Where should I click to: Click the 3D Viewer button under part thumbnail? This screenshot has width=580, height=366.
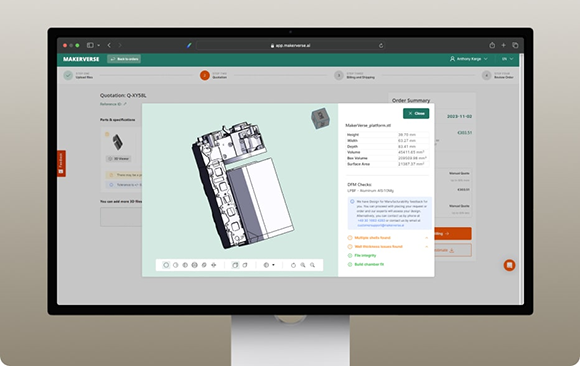point(118,158)
